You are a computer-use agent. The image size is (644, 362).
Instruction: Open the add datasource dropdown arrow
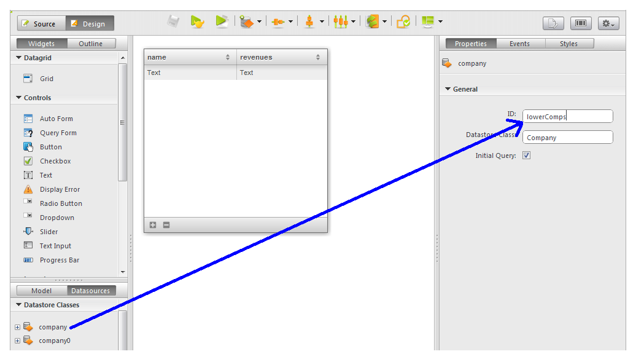[259, 22]
